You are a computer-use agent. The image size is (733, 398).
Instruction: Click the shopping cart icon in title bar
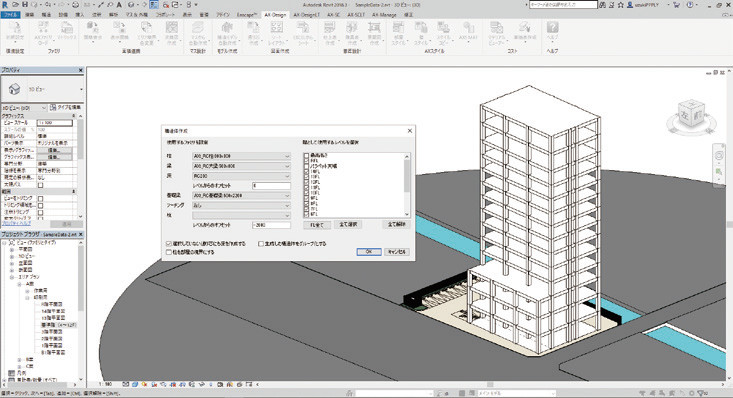click(x=676, y=5)
